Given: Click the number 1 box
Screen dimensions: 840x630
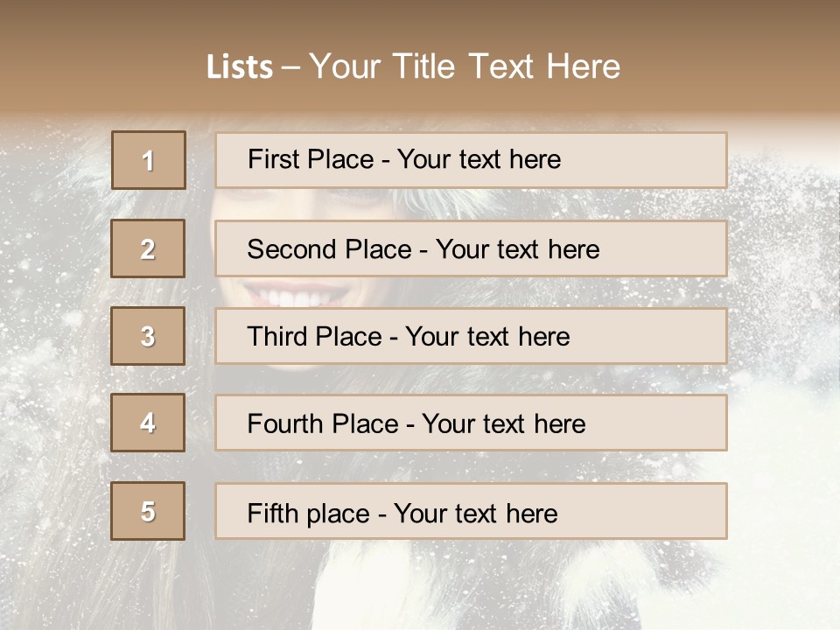Looking at the screenshot, I should coord(148,160).
